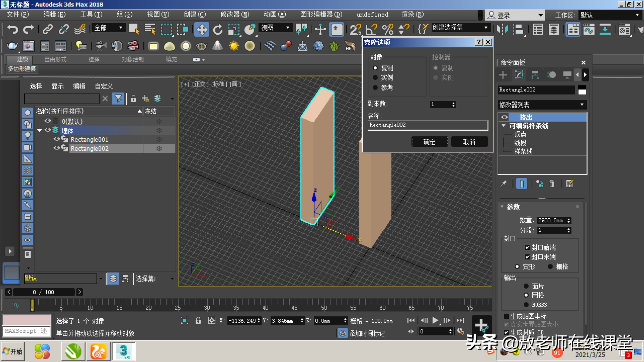Select the Teapot primitive creation icon
The height and width of the screenshot is (362, 644).
202,46
